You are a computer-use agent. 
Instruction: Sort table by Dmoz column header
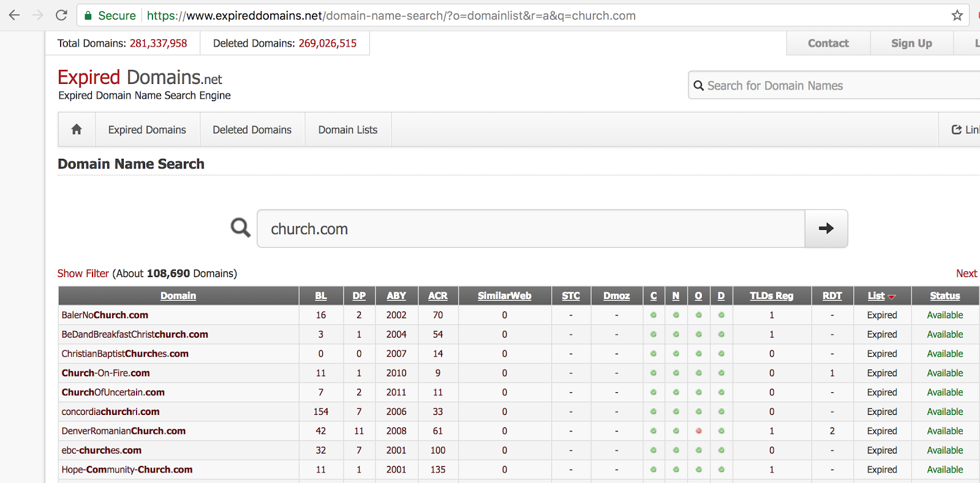617,296
